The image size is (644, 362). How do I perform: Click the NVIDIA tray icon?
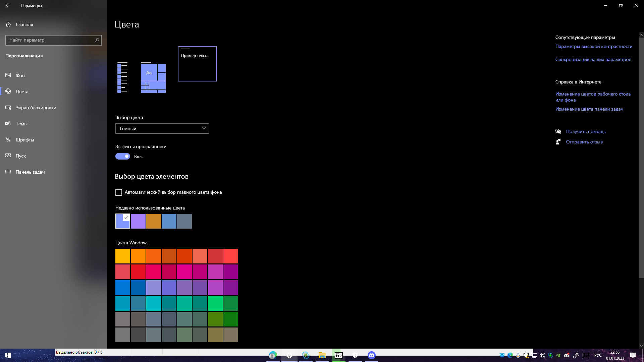[x=558, y=355]
